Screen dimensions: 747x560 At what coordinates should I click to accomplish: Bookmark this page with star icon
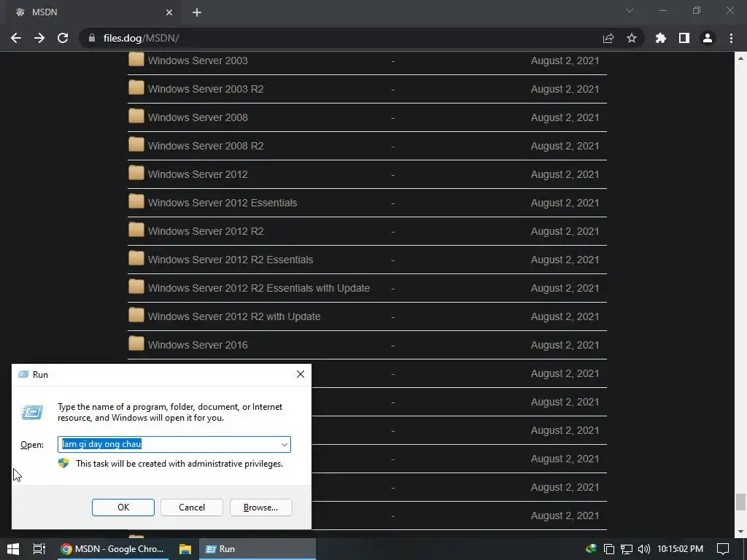pyautogui.click(x=632, y=38)
